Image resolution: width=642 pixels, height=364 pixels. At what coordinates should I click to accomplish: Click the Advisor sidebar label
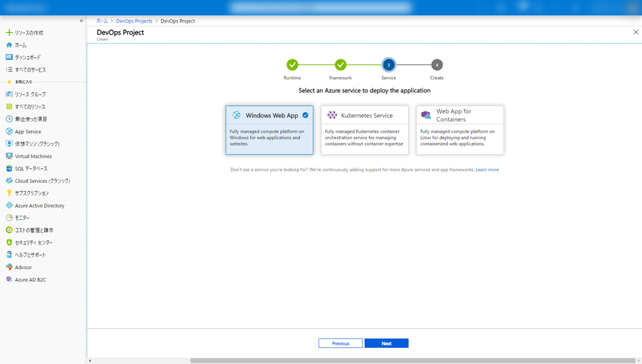tap(23, 268)
